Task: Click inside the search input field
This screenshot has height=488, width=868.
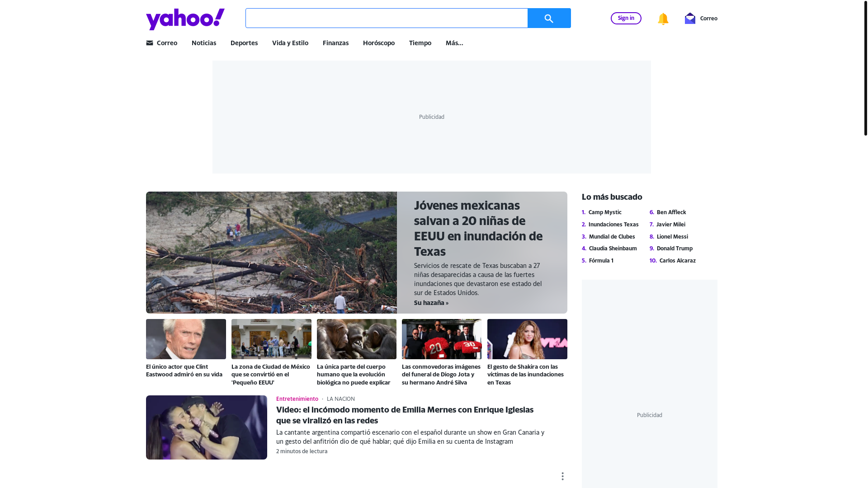Action: pos(387,18)
